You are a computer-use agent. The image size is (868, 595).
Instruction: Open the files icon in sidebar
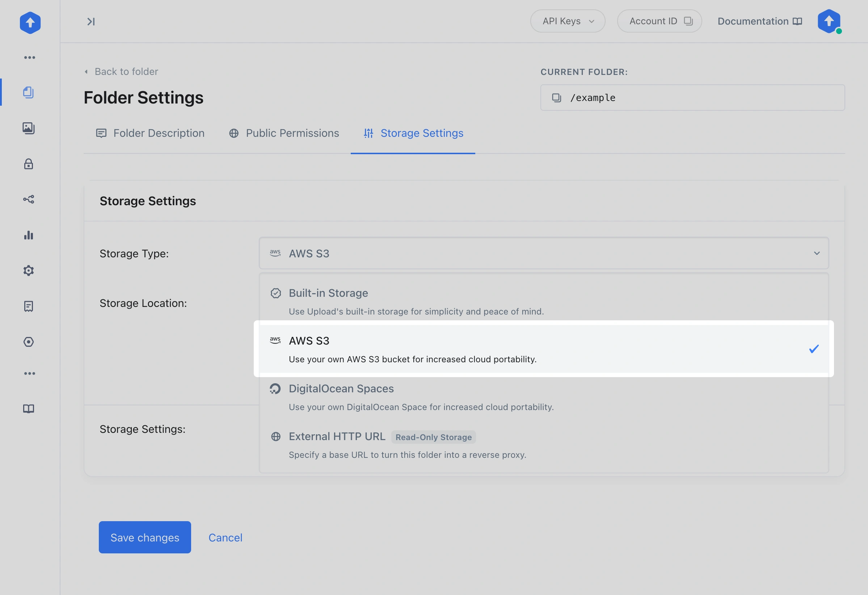pos(28,92)
